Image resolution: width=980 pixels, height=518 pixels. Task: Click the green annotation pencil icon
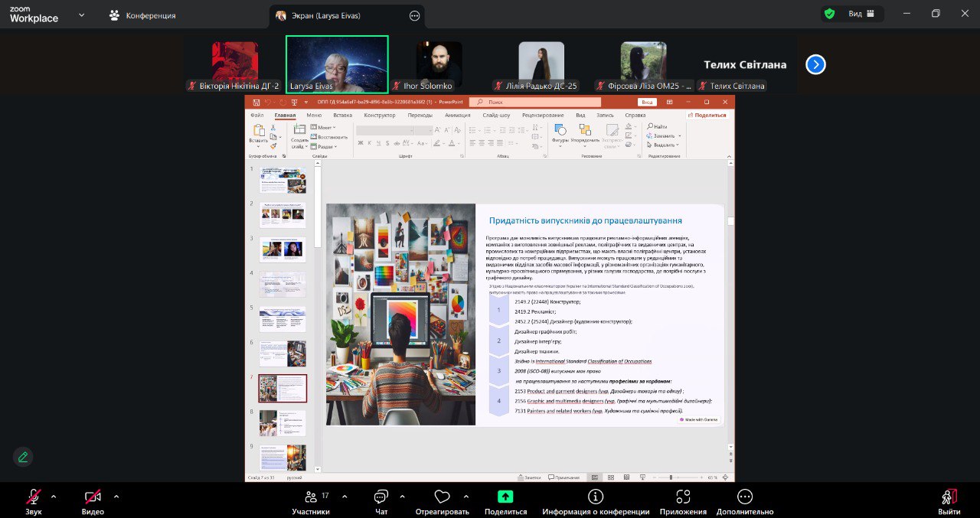[23, 457]
